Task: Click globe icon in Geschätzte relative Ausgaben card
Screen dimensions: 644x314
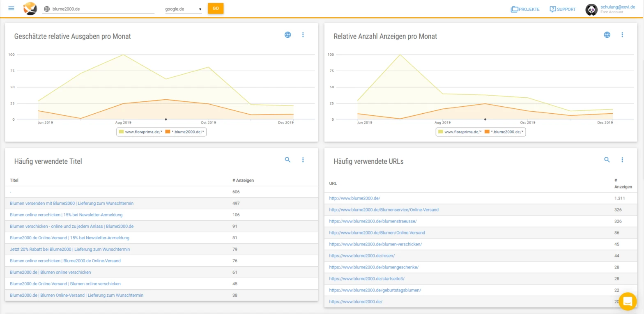Action: coord(288,35)
